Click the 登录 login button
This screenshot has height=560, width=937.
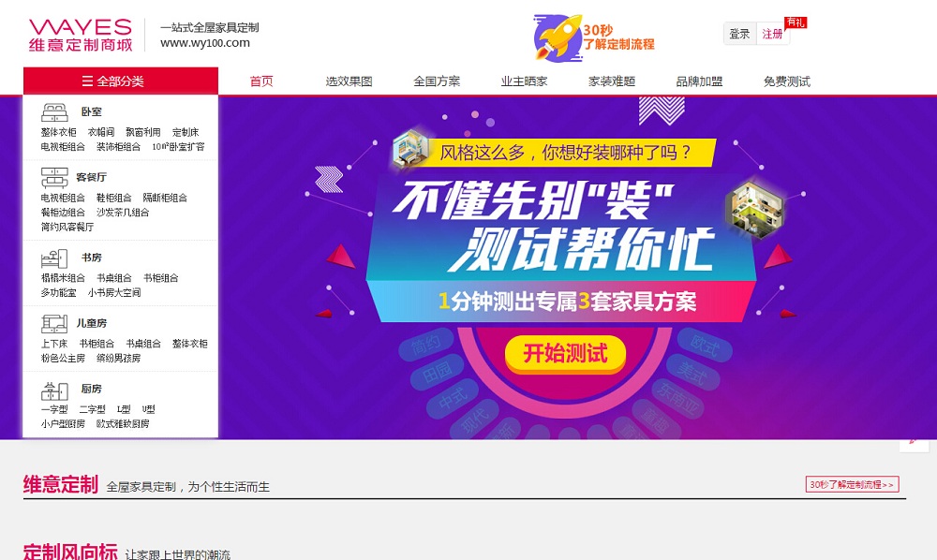pyautogui.click(x=740, y=34)
